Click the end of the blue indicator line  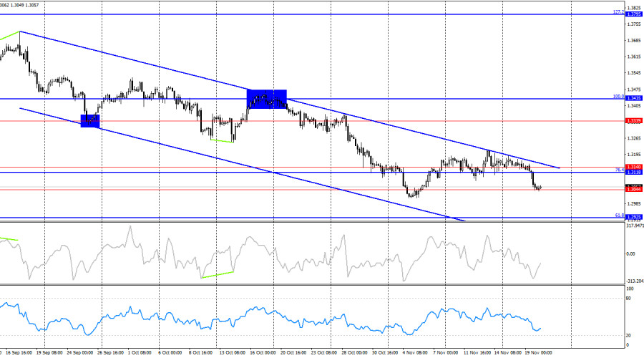click(x=542, y=328)
